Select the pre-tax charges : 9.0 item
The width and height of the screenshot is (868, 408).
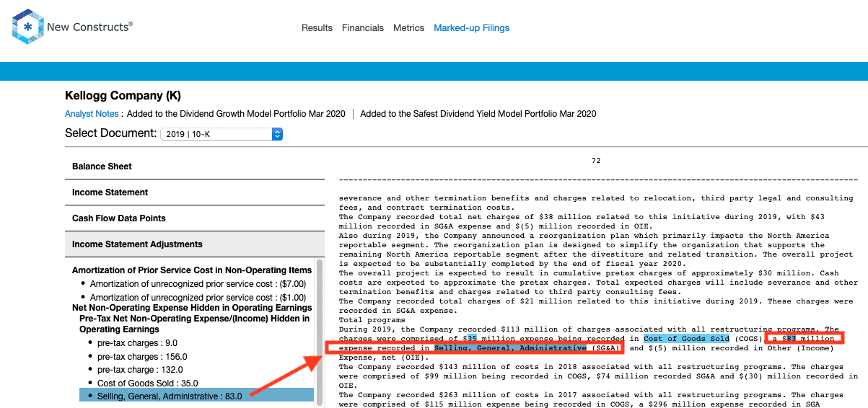click(x=137, y=343)
